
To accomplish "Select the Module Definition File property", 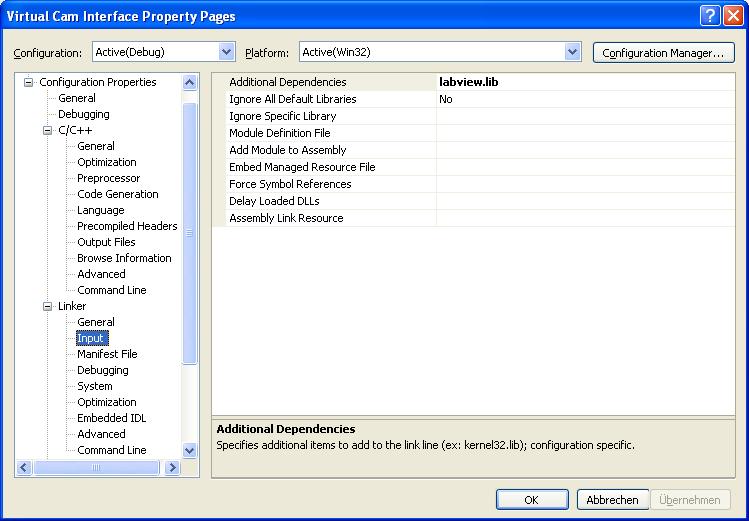I will tap(279, 133).
